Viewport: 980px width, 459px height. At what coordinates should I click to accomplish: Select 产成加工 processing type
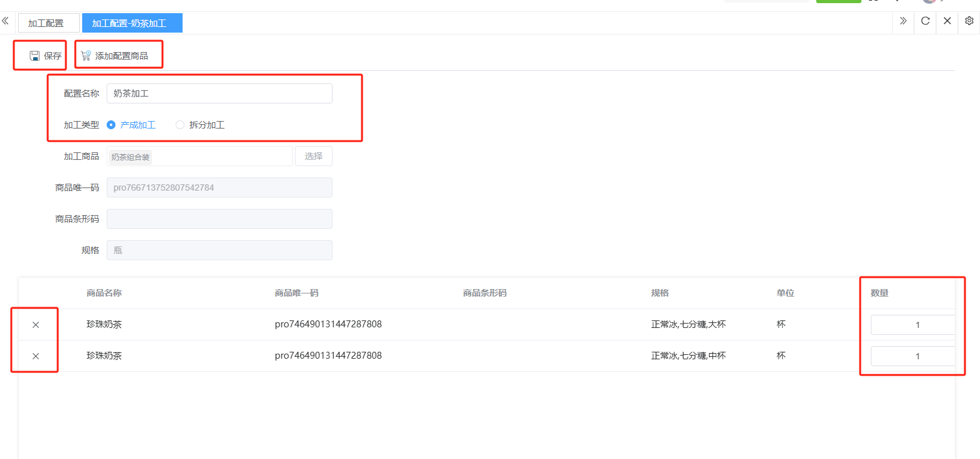[111, 125]
